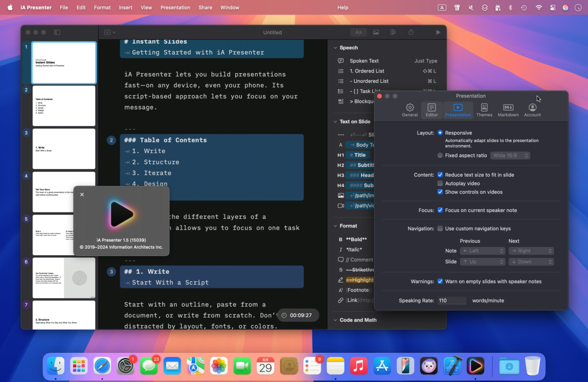
Task: Insert an image path using the image icon
Action: point(340,195)
